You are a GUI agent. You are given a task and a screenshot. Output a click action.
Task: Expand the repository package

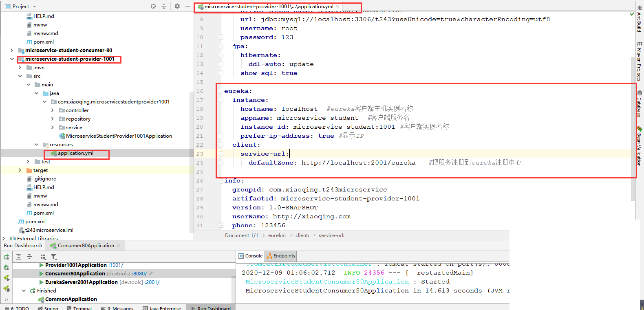point(53,119)
